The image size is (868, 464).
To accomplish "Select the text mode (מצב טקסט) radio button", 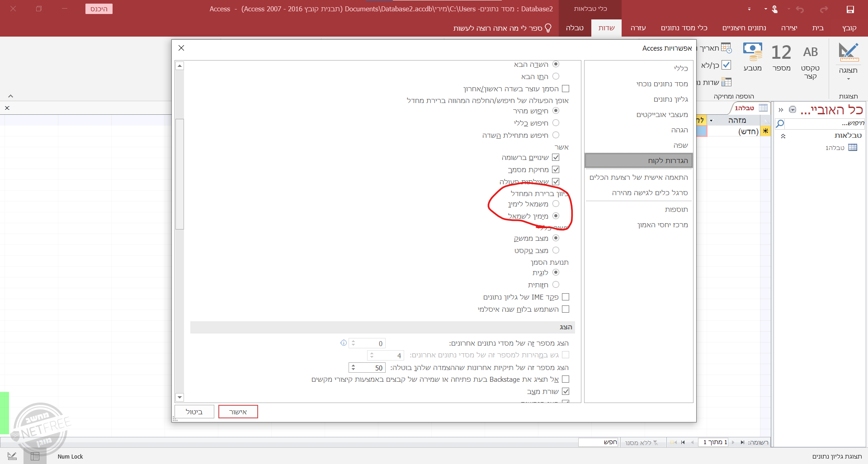I will (x=556, y=250).
